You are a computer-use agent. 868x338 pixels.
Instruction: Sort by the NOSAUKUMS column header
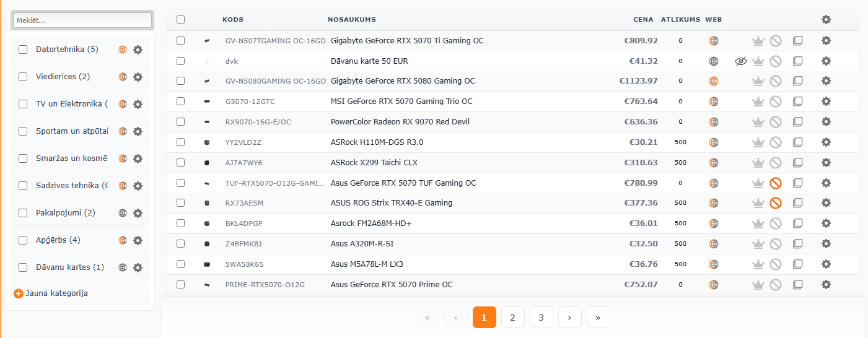pyautogui.click(x=351, y=20)
